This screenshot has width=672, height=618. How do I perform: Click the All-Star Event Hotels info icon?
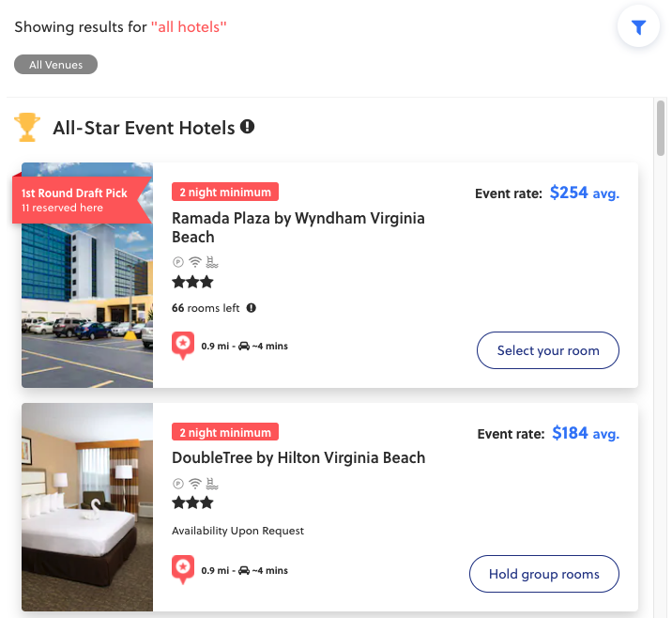point(248,127)
